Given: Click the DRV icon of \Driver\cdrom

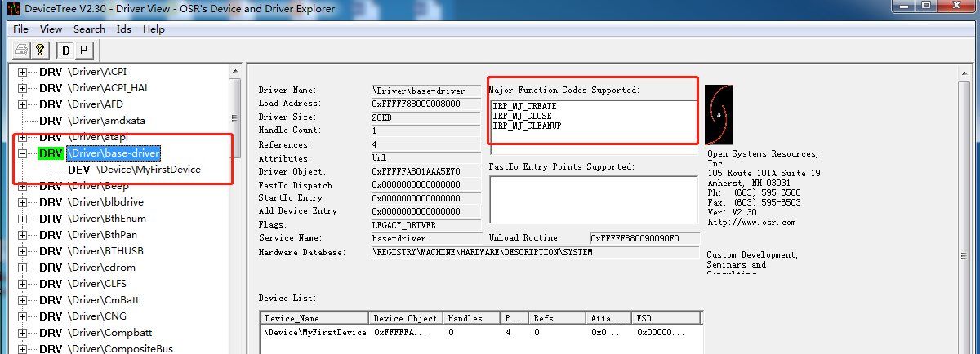Looking at the screenshot, I should point(51,268).
